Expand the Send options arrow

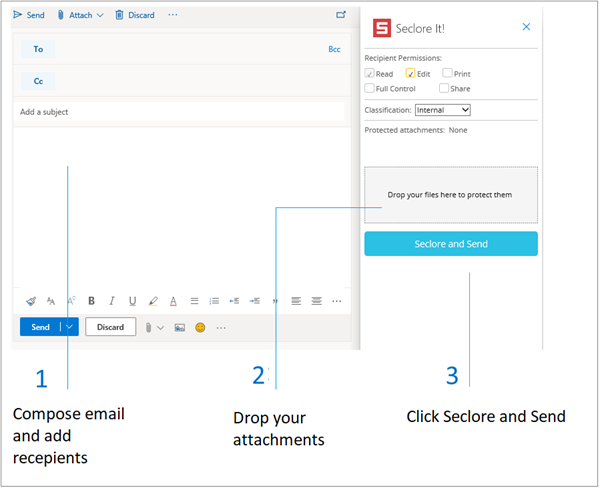click(x=70, y=328)
